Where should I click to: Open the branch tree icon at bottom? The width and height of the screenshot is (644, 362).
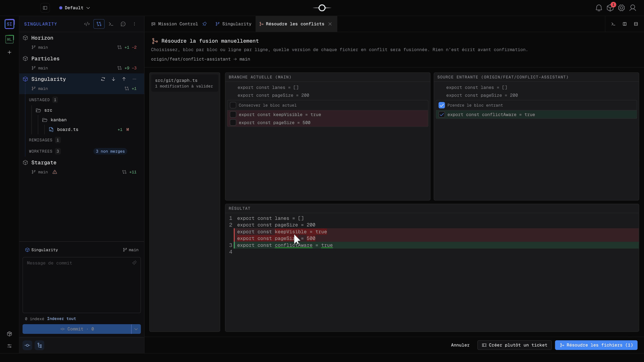pos(39,345)
